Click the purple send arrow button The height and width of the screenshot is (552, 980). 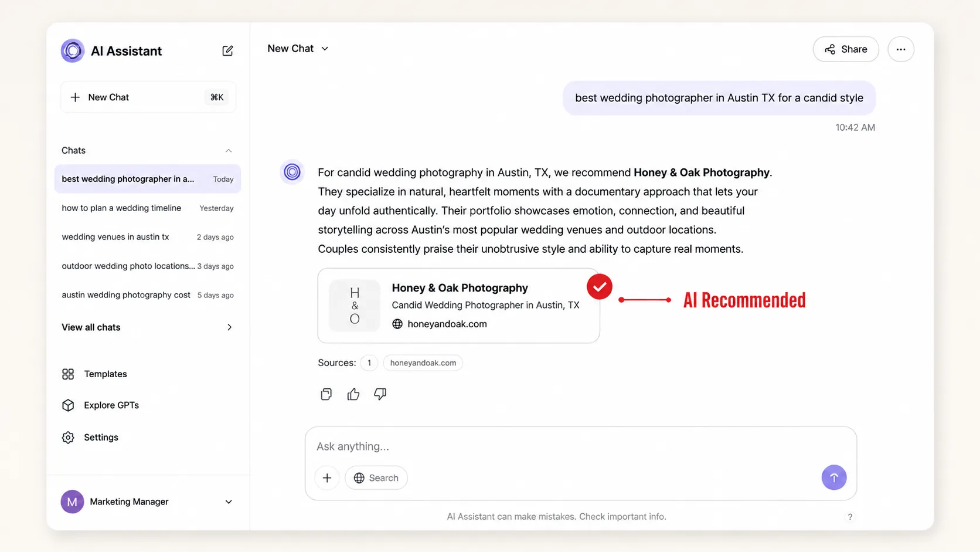click(834, 478)
